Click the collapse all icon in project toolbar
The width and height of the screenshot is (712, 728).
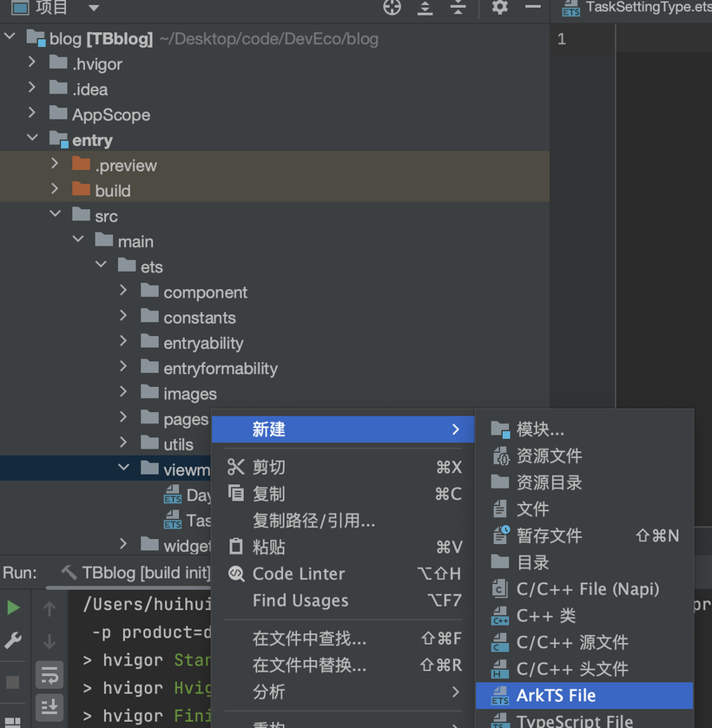(x=458, y=8)
